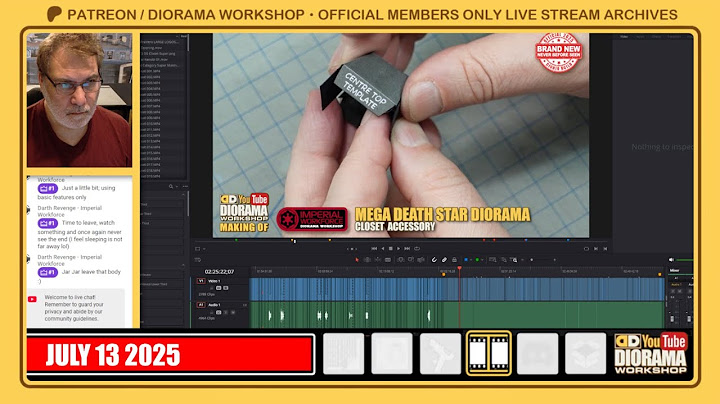Click the Imperial Workforce red badge
The image size is (720, 404).
pyautogui.click(x=312, y=219)
